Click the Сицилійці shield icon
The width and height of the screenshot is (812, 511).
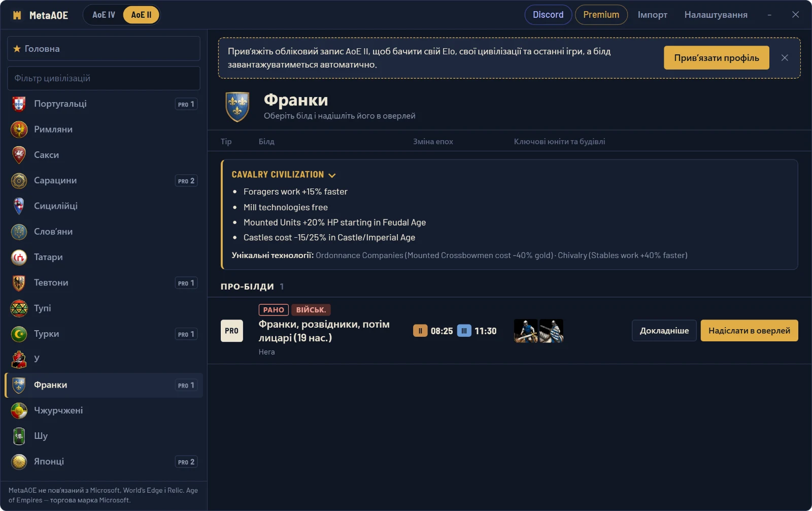click(x=19, y=206)
